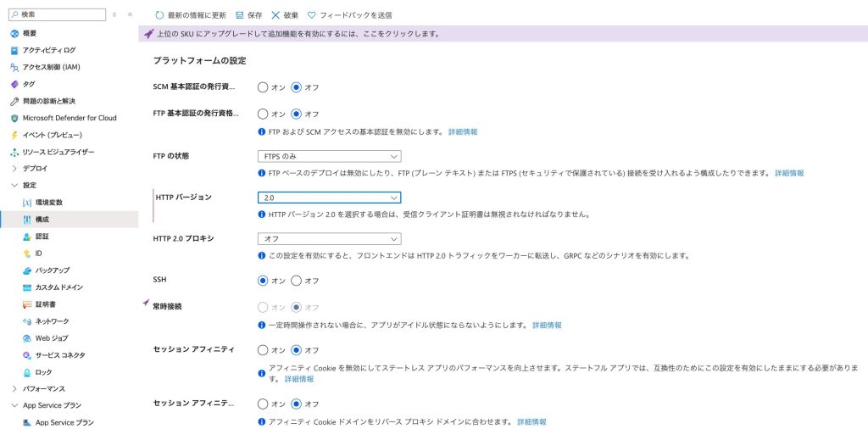Click the イベント (プレビュー) lightning icon

pos(14,135)
